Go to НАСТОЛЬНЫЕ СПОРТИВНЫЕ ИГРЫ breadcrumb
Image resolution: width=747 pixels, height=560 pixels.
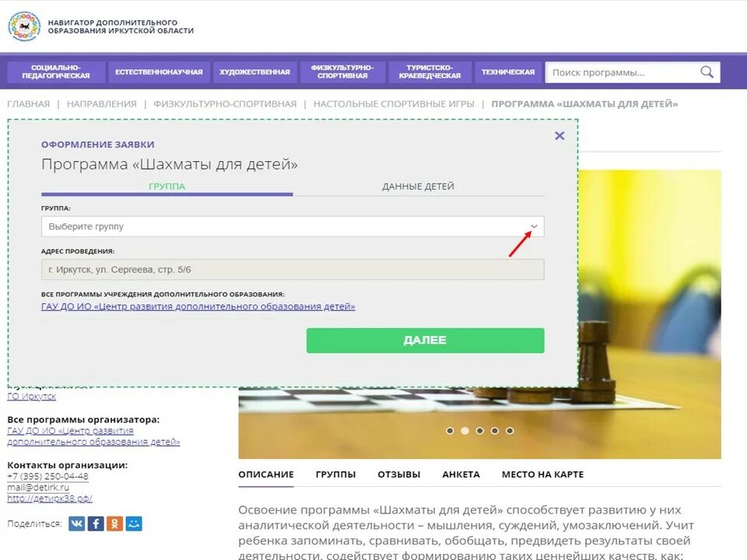pyautogui.click(x=394, y=103)
